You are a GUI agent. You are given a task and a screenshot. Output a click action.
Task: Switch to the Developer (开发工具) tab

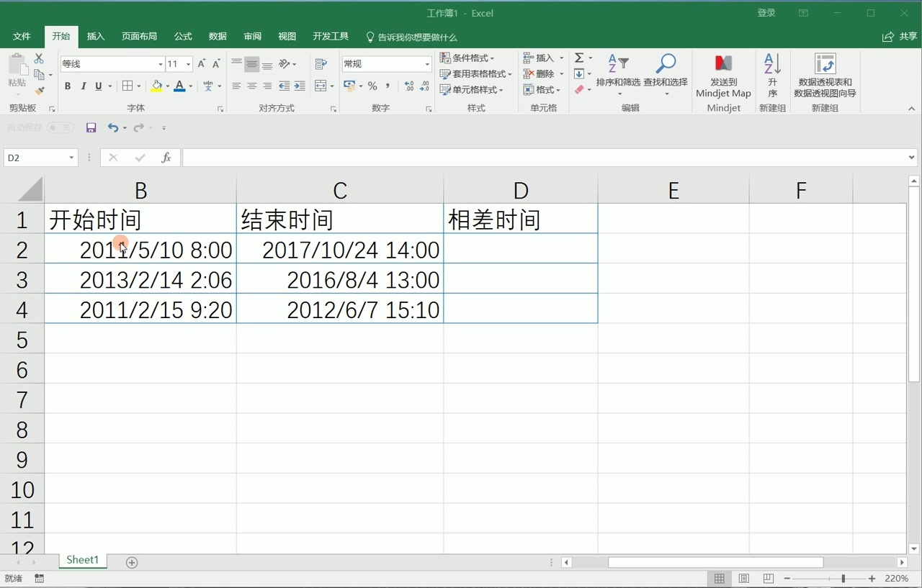pyautogui.click(x=331, y=37)
